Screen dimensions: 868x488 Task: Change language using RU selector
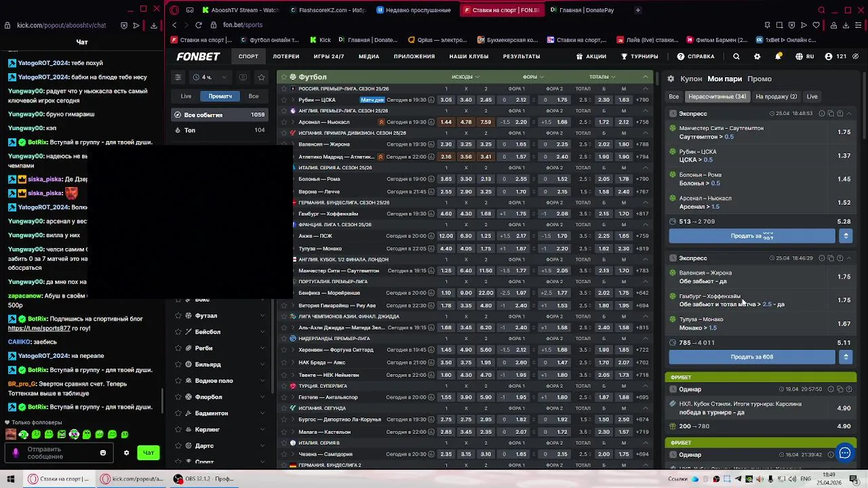(x=804, y=56)
